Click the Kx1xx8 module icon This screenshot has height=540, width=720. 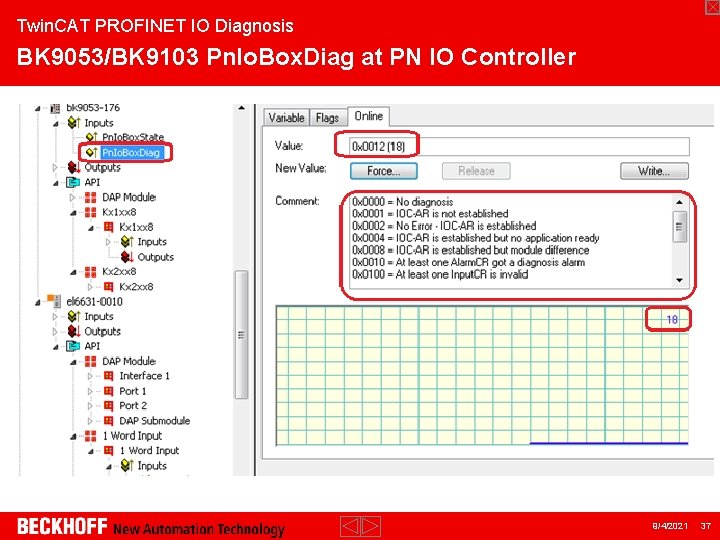pos(90,212)
